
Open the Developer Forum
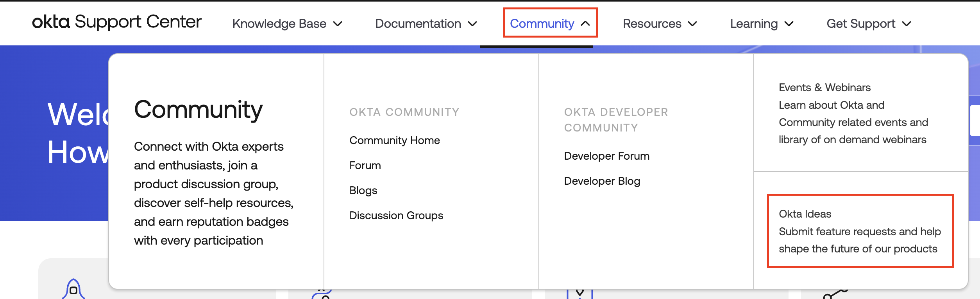coord(607,156)
